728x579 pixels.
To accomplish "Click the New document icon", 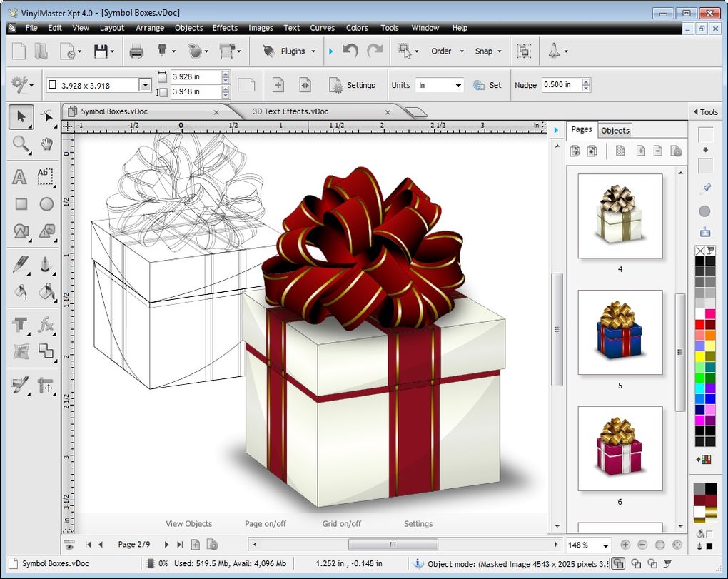I will (x=19, y=51).
